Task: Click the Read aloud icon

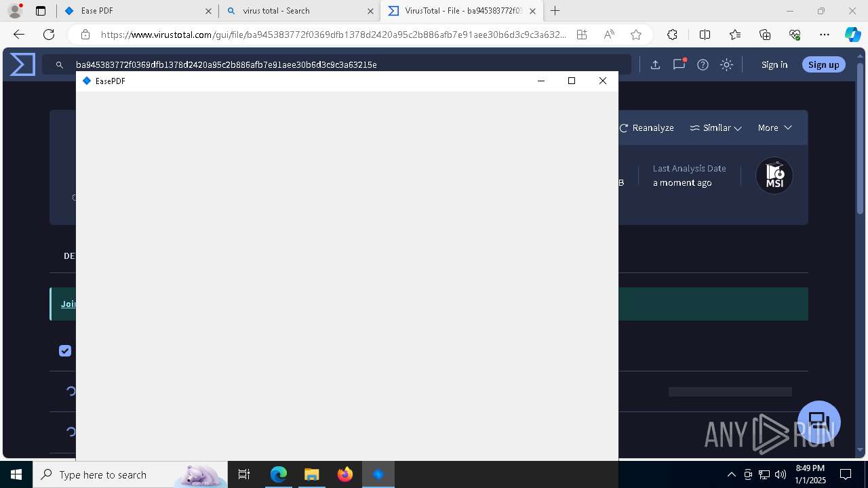Action: pos(609,35)
